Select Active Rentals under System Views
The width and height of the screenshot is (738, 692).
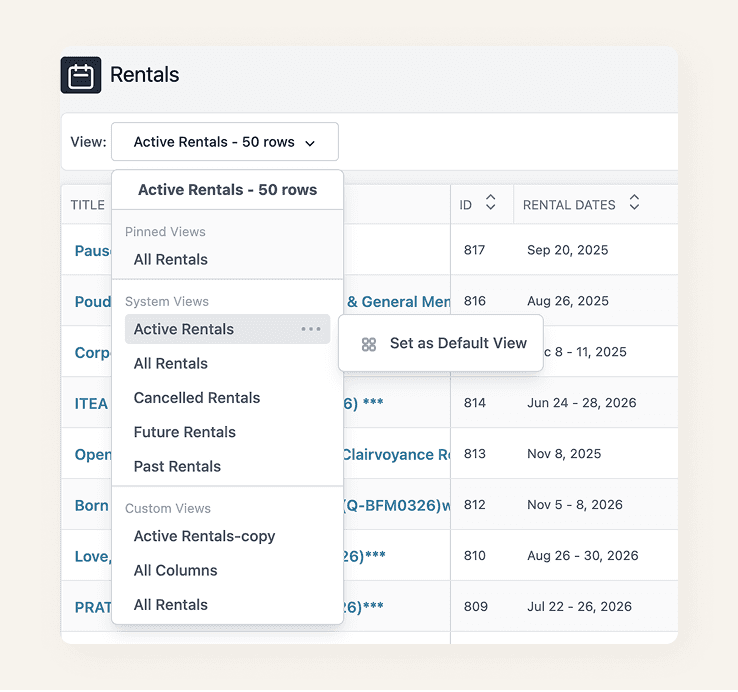[x=227, y=329]
